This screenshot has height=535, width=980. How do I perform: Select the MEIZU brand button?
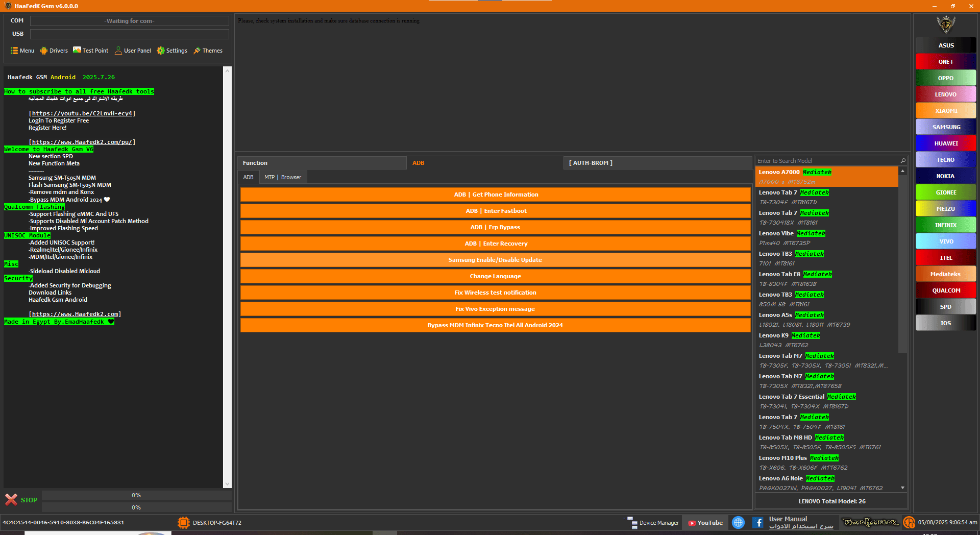[946, 209]
